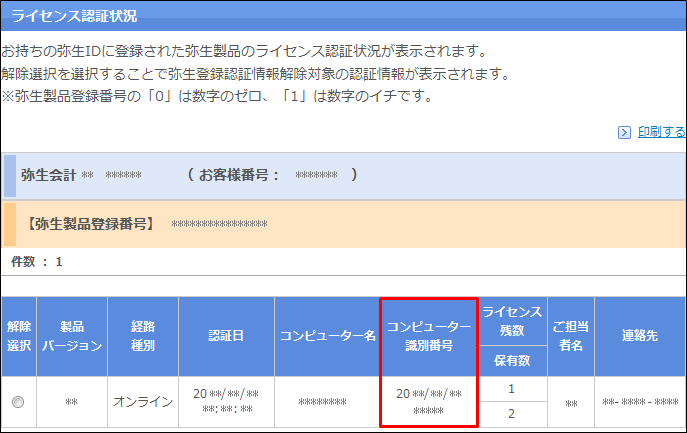687x433 pixels.
Task: Click the 経路種別 column header
Action: tap(143, 336)
